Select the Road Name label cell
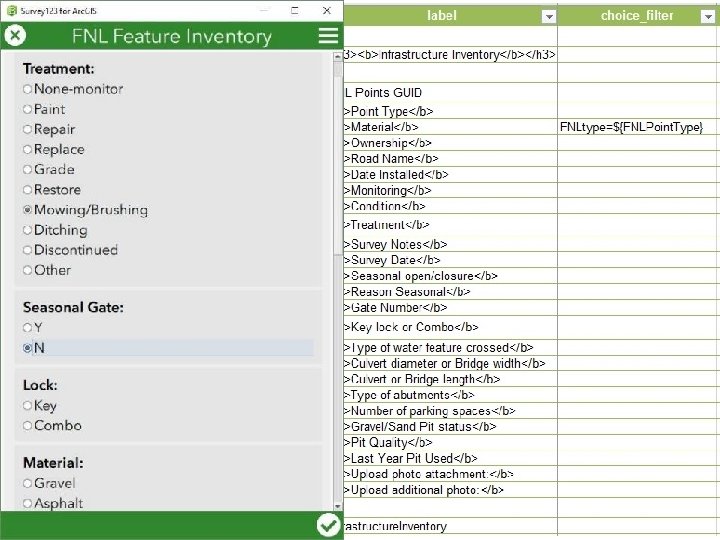This screenshot has height=540, width=720. (450, 158)
